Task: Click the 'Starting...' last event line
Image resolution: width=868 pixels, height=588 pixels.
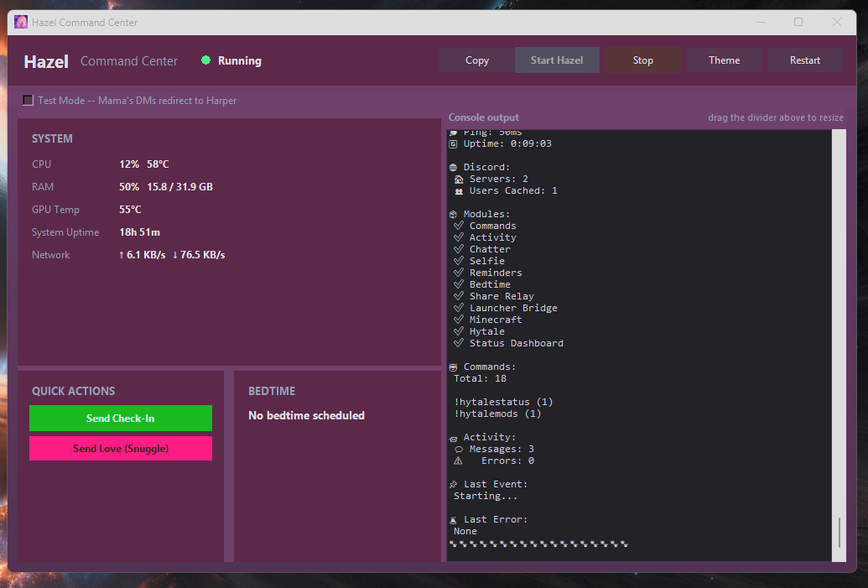Action: coord(486,496)
